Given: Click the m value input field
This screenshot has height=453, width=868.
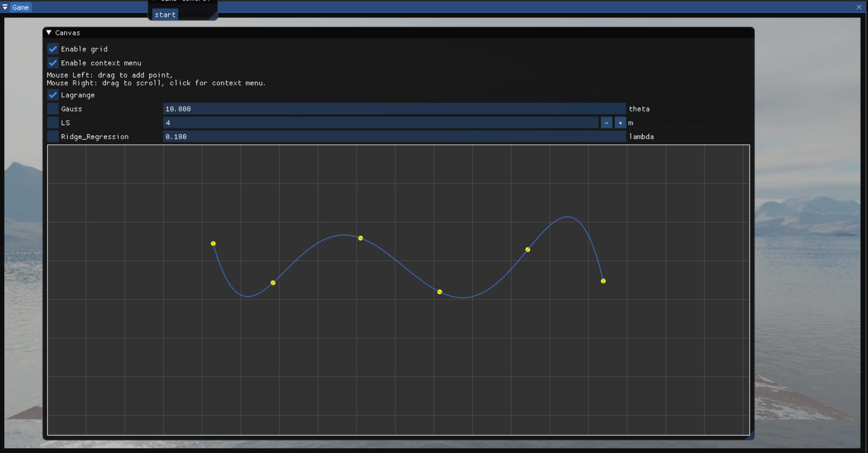Looking at the screenshot, I should [x=381, y=123].
